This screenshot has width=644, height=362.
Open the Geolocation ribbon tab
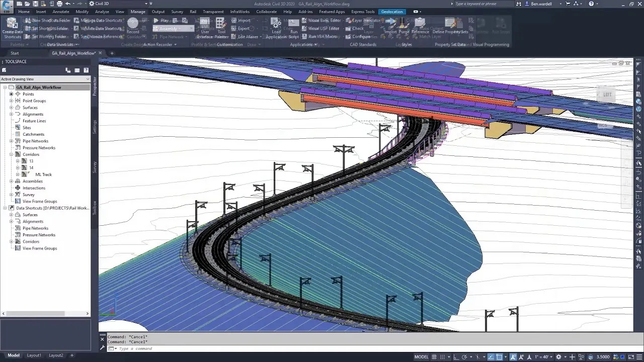click(x=392, y=12)
